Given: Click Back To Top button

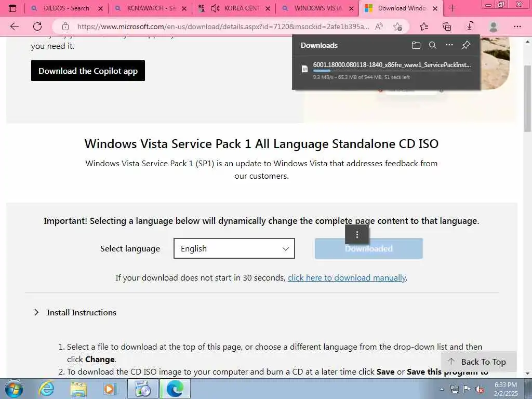Looking at the screenshot, I should point(478,362).
